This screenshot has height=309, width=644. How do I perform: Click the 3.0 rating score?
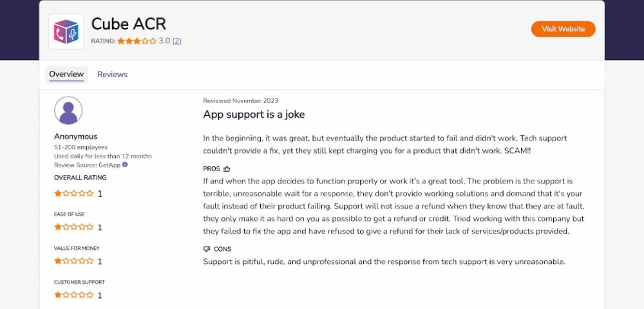click(x=164, y=41)
